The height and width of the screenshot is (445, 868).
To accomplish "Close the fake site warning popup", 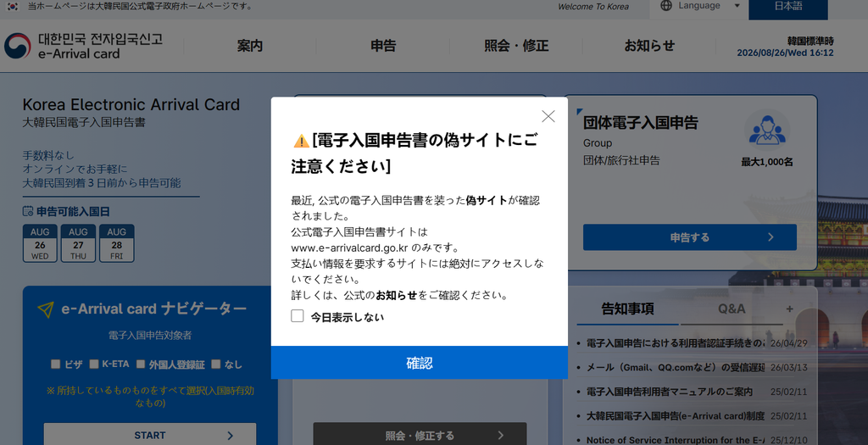I will pos(548,116).
